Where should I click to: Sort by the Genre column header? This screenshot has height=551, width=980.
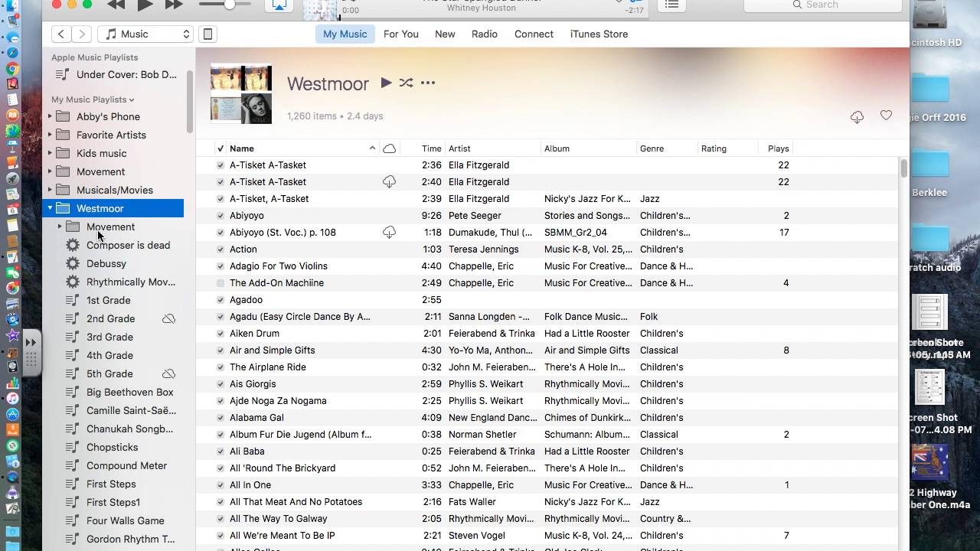(x=667, y=148)
